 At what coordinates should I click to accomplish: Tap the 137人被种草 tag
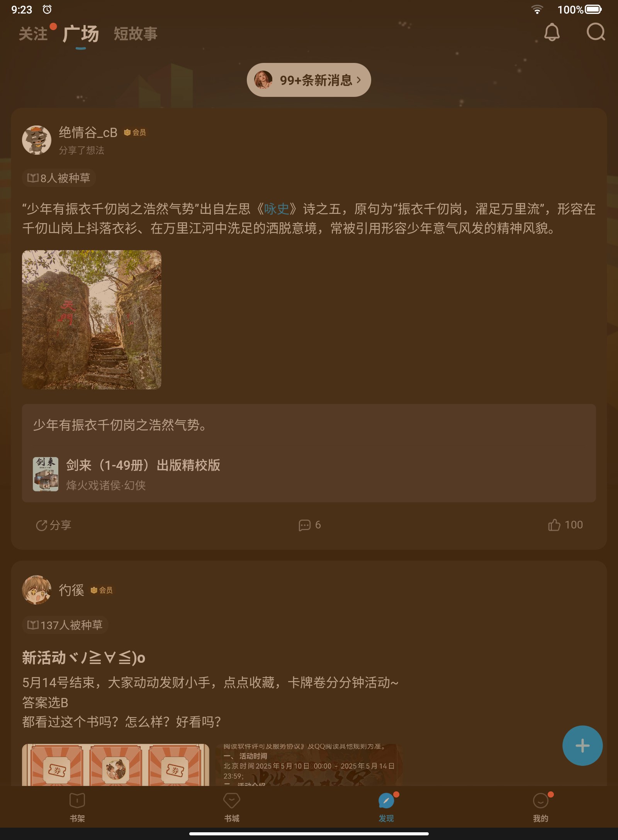65,625
